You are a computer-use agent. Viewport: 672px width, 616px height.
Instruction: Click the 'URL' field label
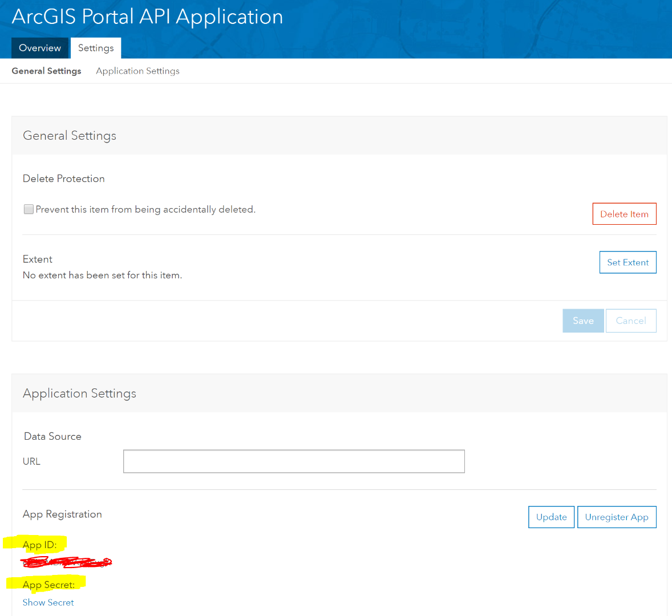pos(31,461)
